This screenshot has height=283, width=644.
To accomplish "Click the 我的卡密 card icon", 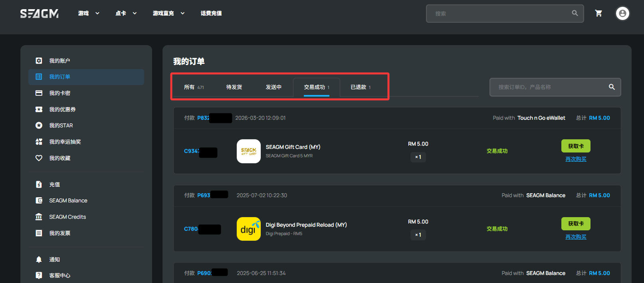I will tap(39, 93).
